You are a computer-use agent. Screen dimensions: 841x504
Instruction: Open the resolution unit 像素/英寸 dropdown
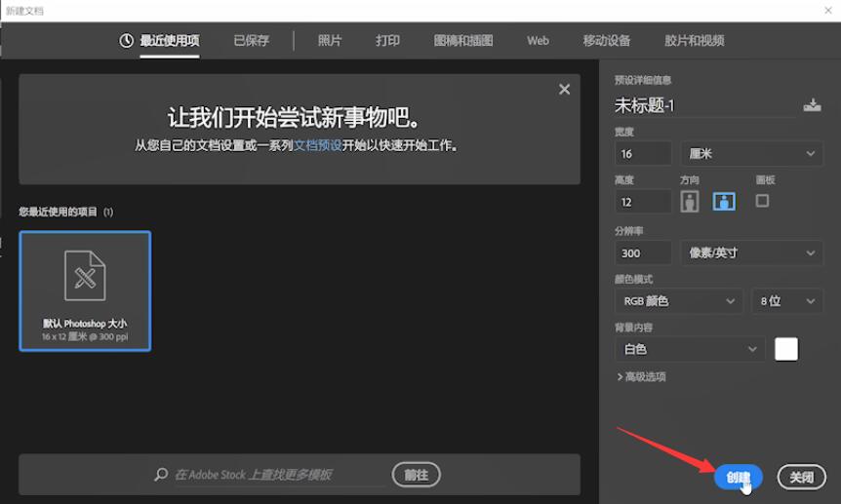coord(751,253)
